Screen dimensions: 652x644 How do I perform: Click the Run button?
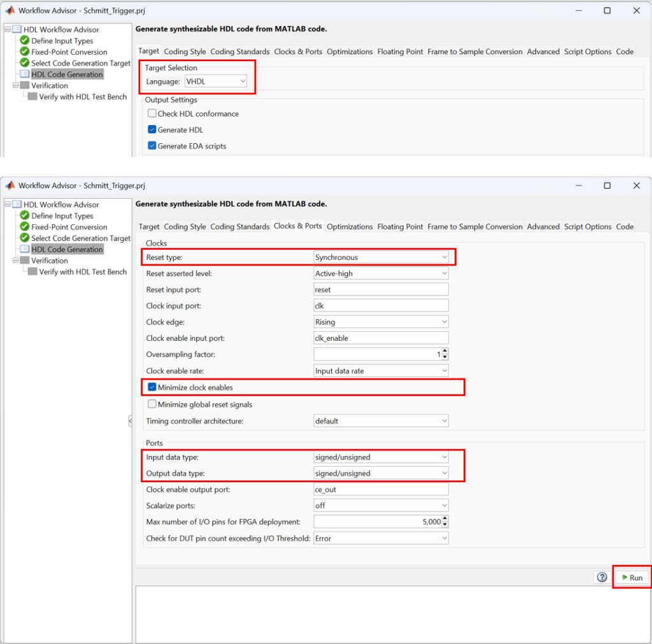pos(632,577)
